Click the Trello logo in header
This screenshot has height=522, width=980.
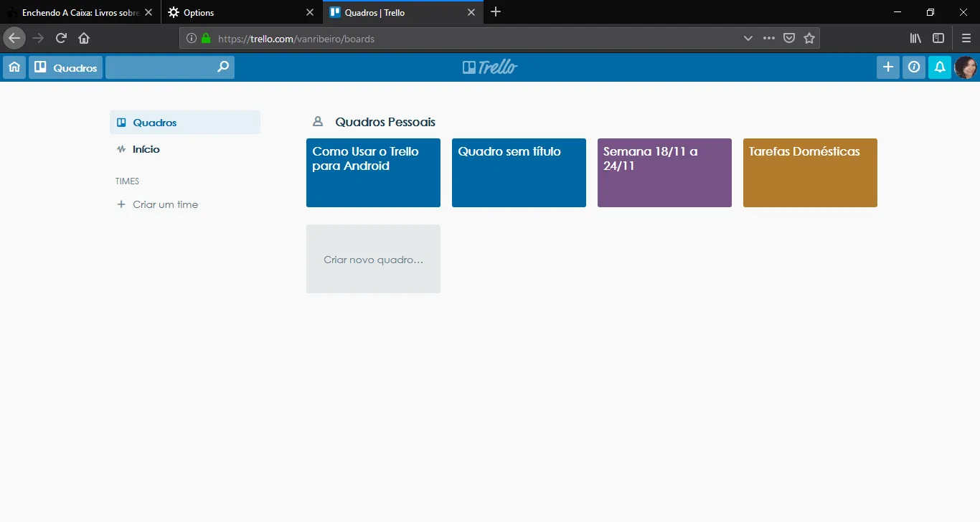click(490, 67)
